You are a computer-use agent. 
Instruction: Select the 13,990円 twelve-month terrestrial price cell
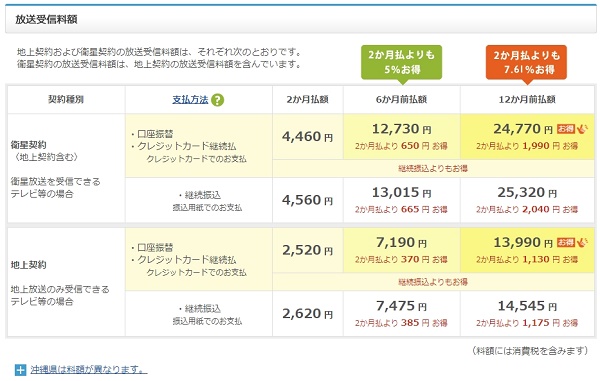click(x=527, y=251)
